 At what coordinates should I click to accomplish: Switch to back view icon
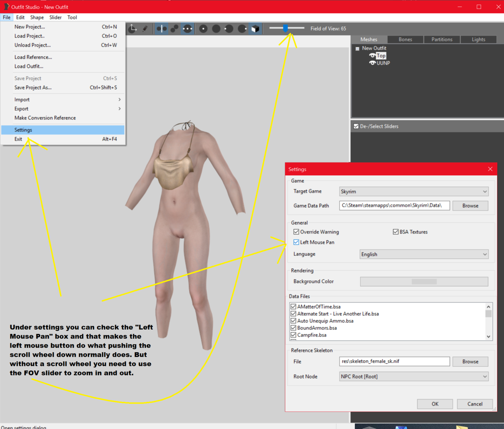point(216,29)
